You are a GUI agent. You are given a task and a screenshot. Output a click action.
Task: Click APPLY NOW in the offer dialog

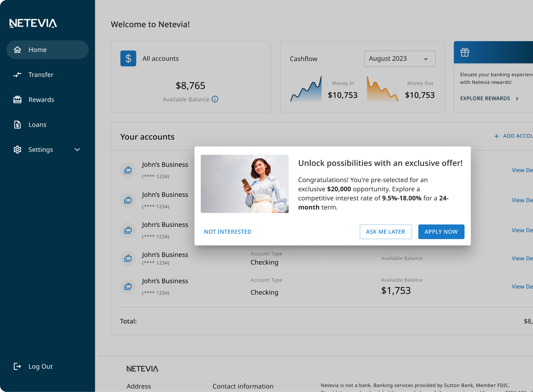pos(441,231)
